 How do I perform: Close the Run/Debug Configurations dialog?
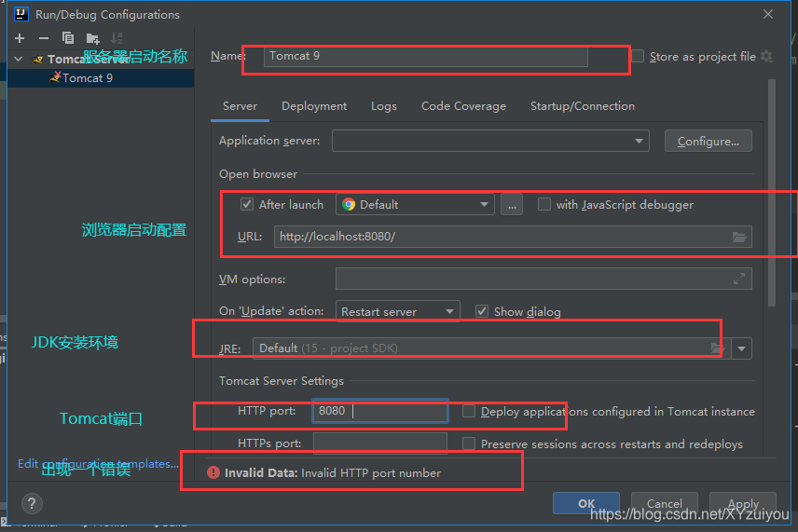768,14
